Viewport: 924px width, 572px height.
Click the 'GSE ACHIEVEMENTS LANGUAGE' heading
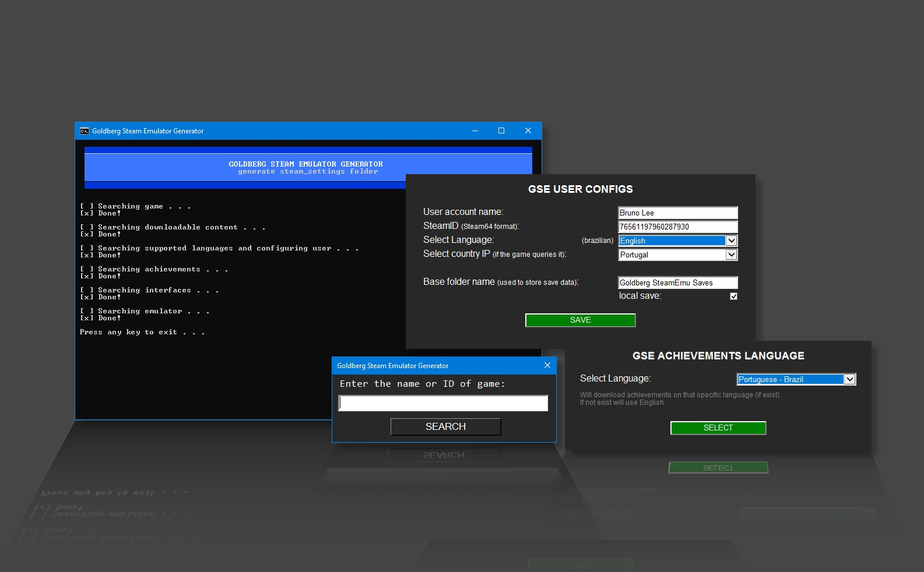point(718,355)
